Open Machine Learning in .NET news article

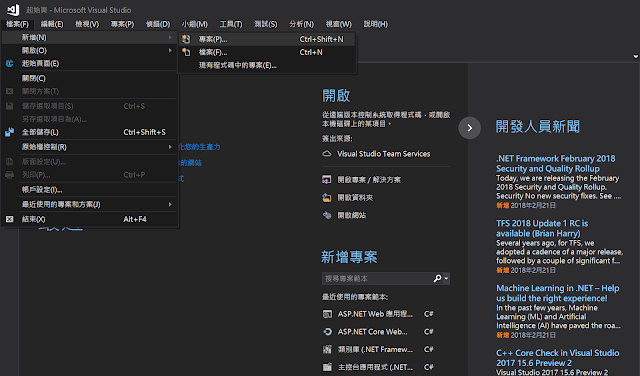pyautogui.click(x=558, y=293)
